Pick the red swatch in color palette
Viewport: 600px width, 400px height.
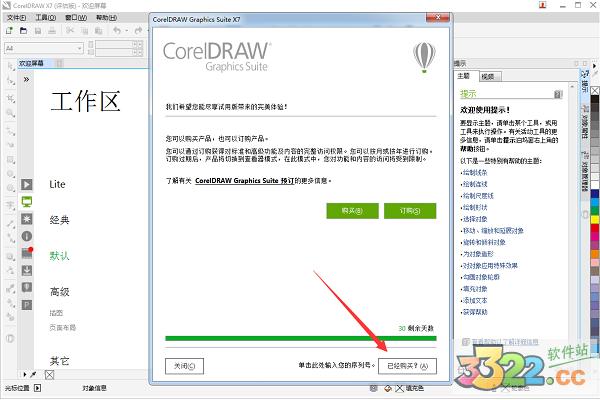(x=595, y=228)
